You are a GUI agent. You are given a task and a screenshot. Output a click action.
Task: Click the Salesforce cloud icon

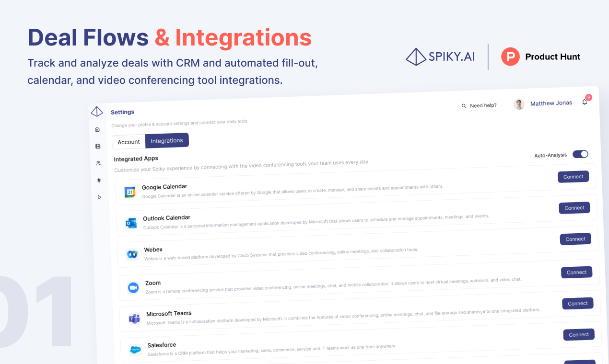point(136,350)
